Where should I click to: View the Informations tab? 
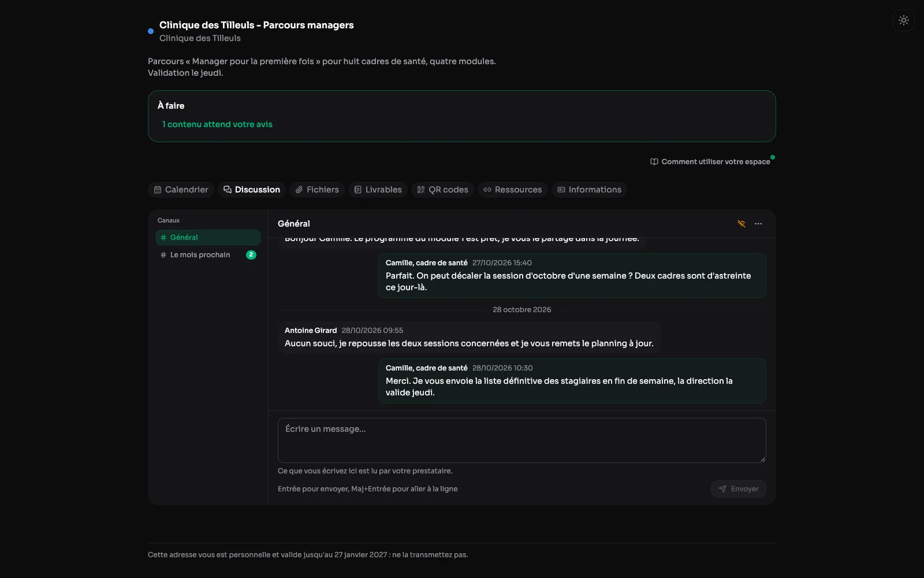pyautogui.click(x=590, y=190)
